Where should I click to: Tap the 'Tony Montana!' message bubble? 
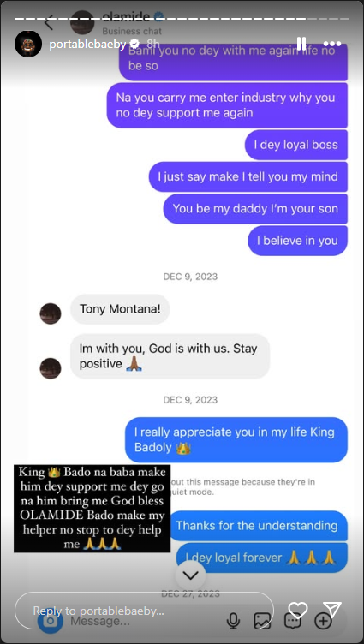[x=120, y=309]
